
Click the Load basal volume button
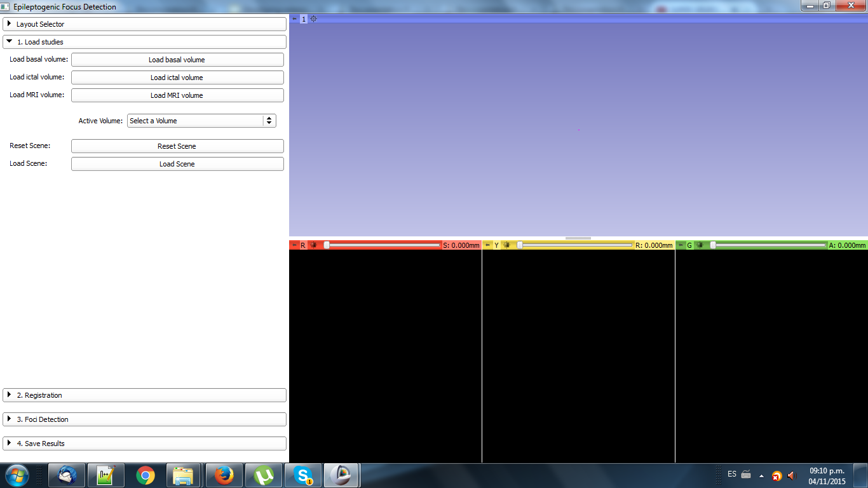(177, 60)
